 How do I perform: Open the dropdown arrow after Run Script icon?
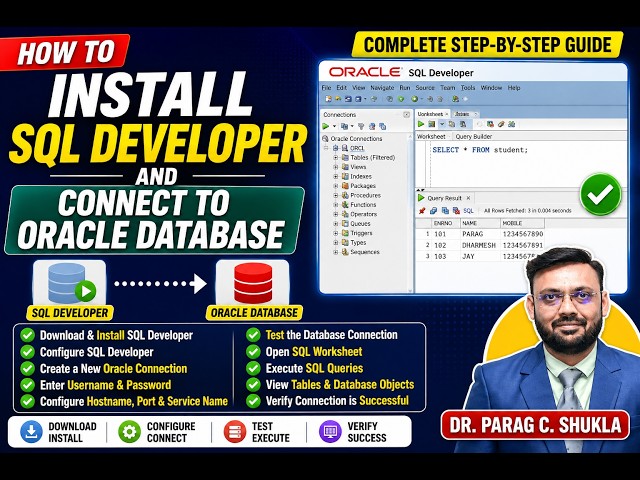(x=442, y=124)
